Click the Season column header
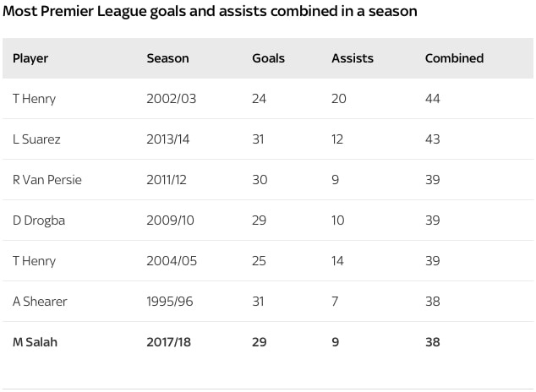Viewport: 536px width, 392px height. (167, 58)
